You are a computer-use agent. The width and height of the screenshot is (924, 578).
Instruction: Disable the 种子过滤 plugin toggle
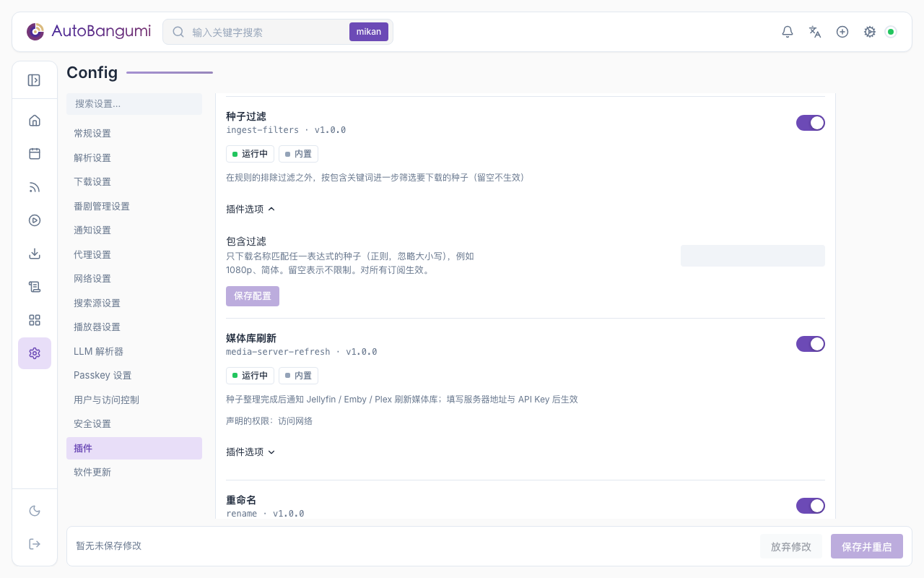coord(811,123)
